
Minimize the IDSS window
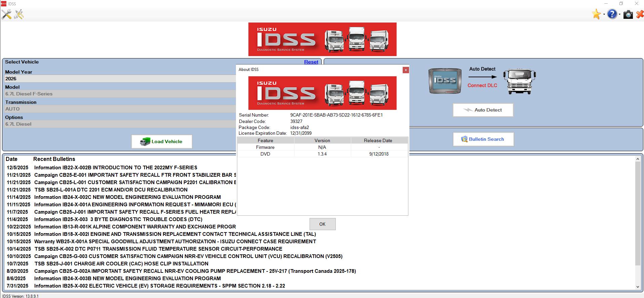(x=606, y=4)
